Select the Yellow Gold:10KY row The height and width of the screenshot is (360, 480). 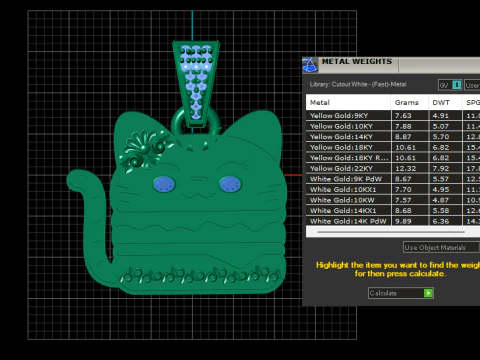[x=393, y=126]
